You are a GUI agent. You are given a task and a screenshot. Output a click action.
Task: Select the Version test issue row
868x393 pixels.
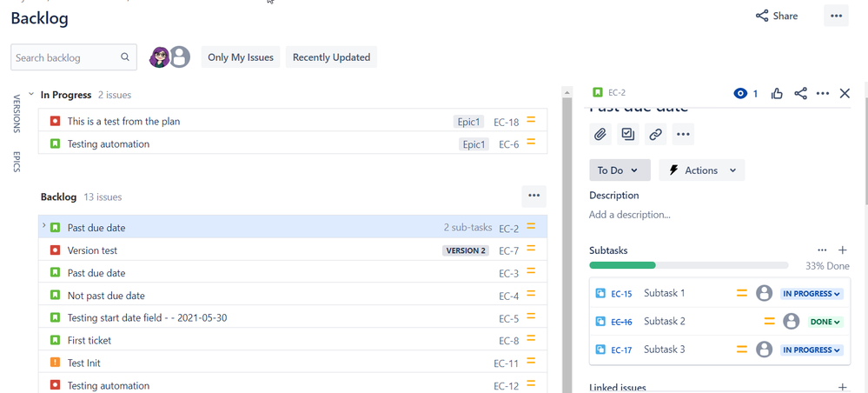click(293, 250)
